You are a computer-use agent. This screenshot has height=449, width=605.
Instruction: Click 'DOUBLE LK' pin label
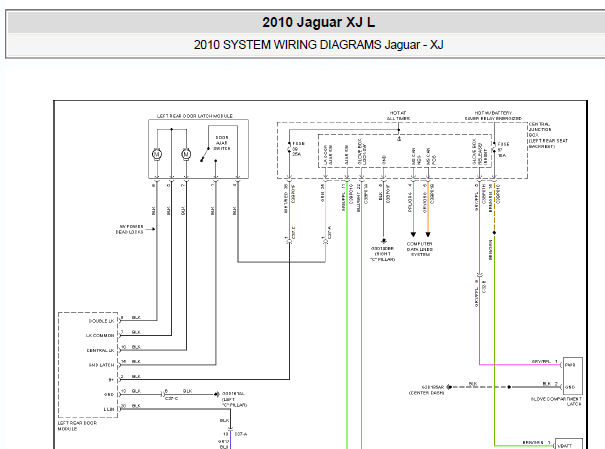tap(101, 321)
